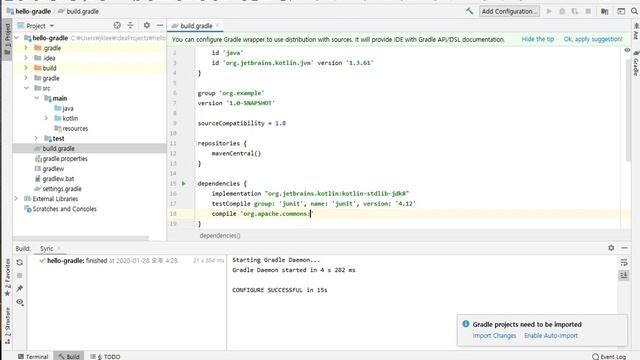Open Build panel settings gear
The height and width of the screenshot is (360, 640).
tap(611, 248)
